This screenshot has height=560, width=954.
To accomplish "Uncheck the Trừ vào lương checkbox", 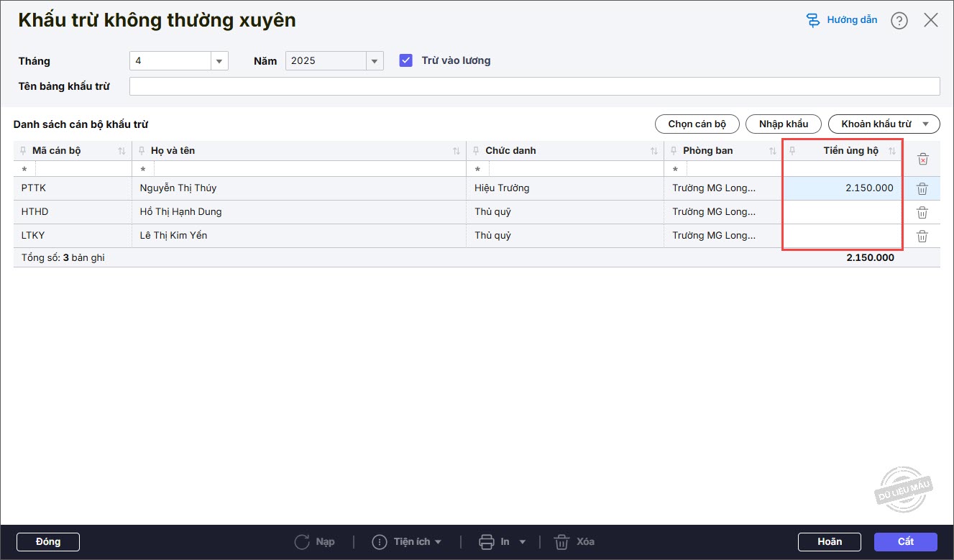I will 406,61.
